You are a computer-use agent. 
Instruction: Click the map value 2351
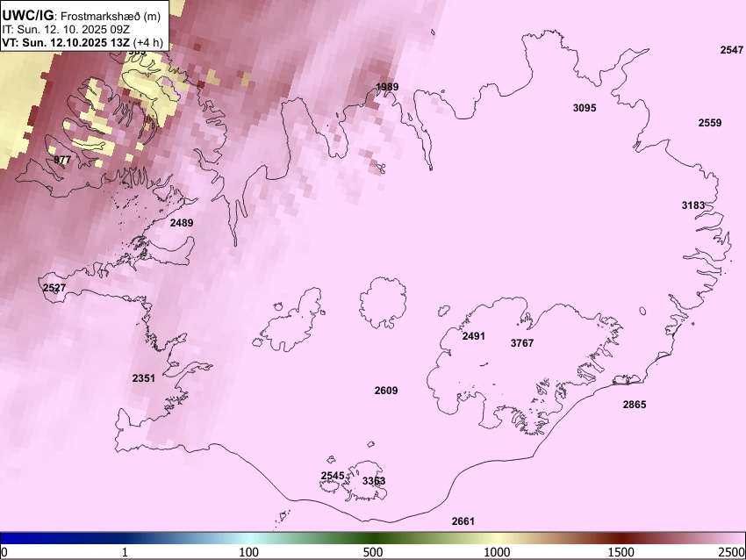tap(144, 378)
